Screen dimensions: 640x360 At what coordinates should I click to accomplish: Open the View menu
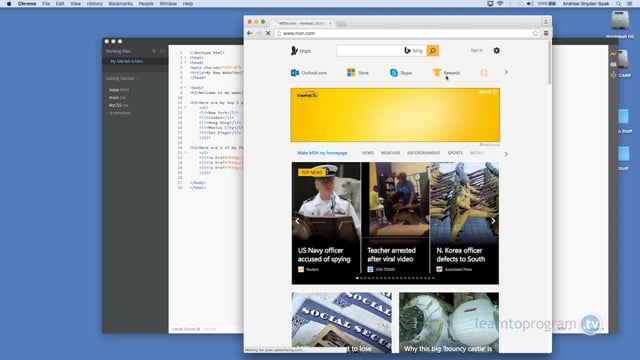point(76,4)
